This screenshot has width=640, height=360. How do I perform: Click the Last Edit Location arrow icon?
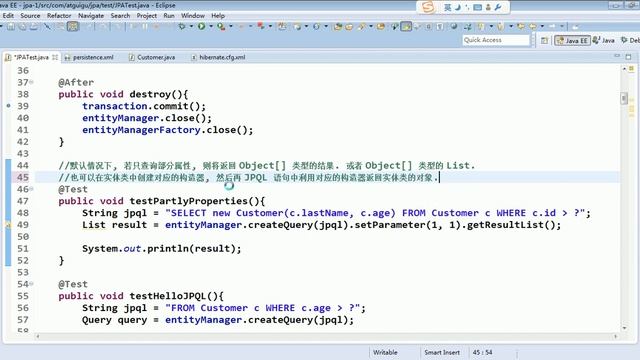521,27
